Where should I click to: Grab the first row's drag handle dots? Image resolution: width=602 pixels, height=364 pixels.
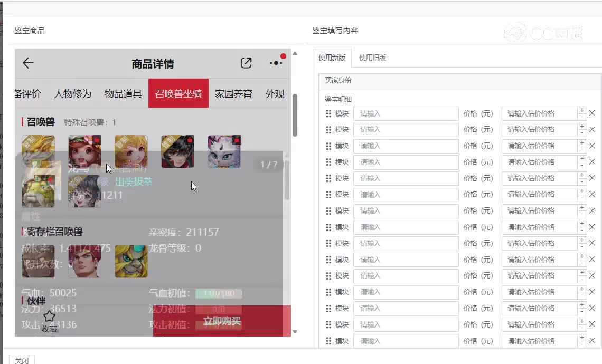coord(328,113)
